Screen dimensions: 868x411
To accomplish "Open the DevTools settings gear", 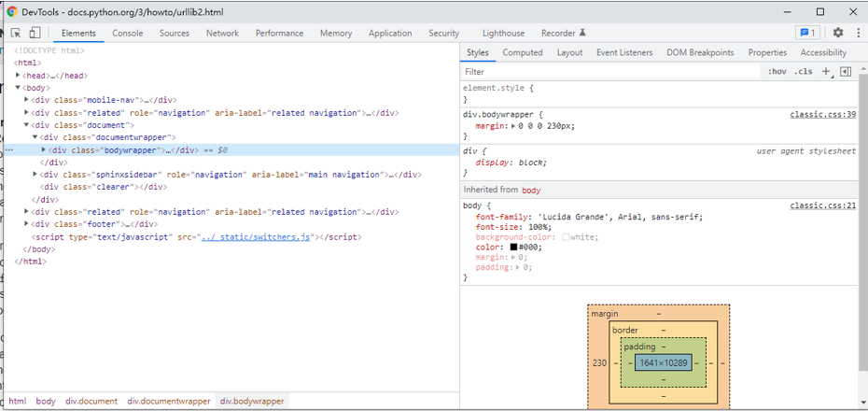I will click(837, 33).
